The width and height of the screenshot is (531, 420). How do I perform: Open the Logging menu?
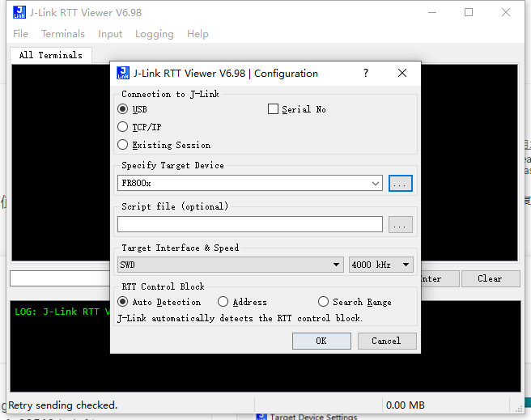click(x=155, y=34)
